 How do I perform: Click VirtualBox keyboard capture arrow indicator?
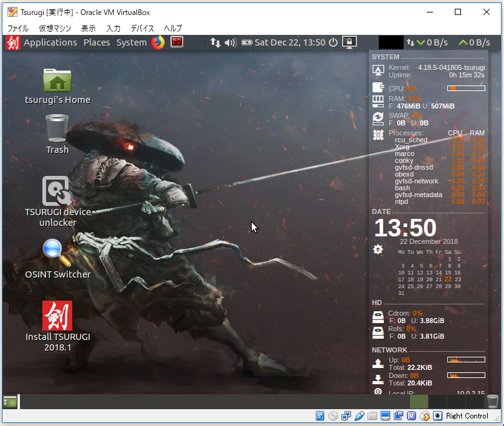tap(437, 416)
